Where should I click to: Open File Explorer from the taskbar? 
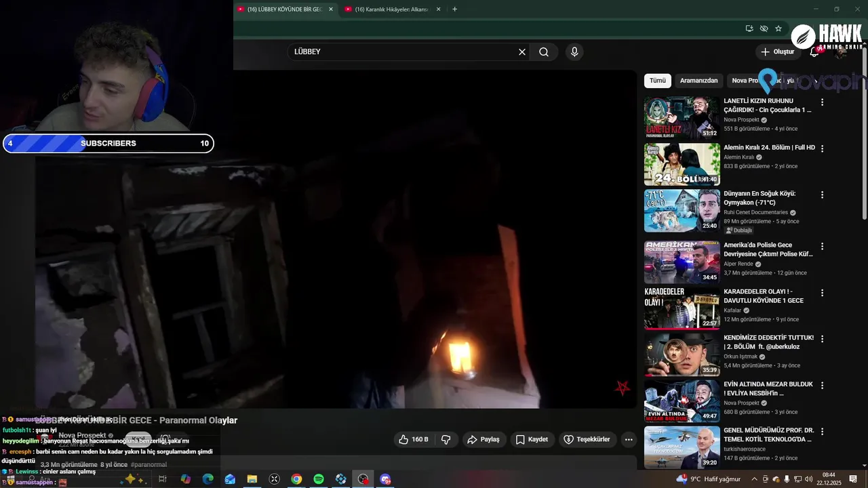point(252,479)
